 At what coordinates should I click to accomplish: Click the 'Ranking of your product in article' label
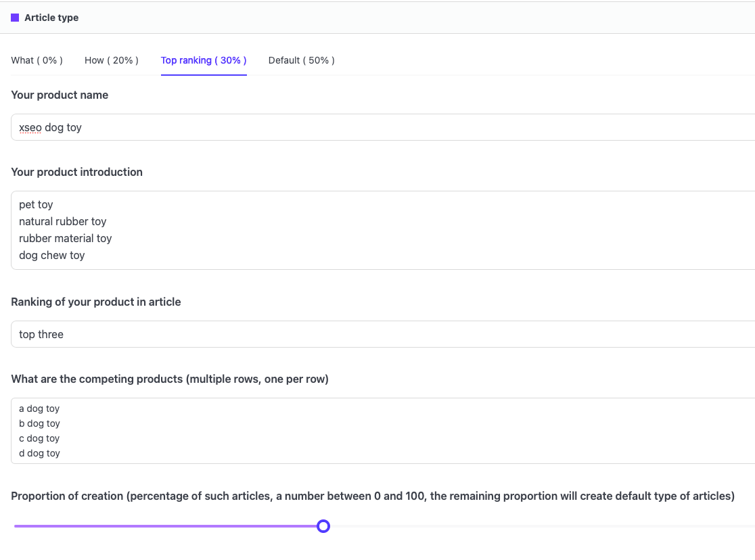[x=96, y=302]
